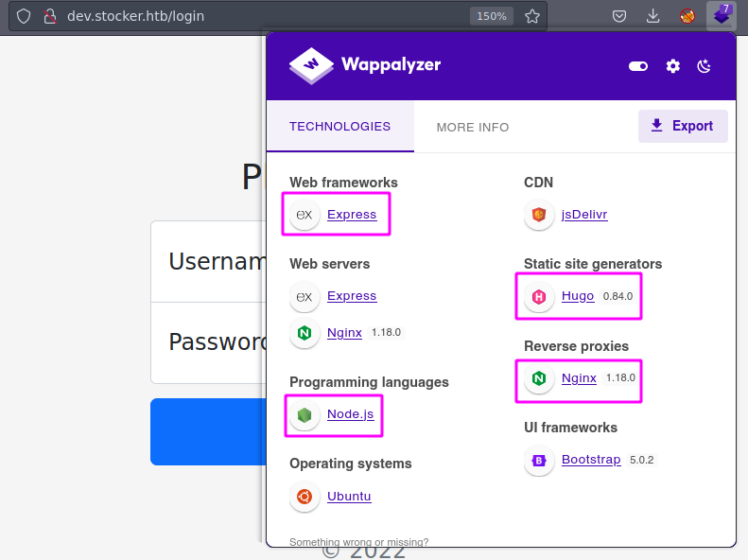
Task: Open the Ubuntu link
Action: (x=349, y=496)
